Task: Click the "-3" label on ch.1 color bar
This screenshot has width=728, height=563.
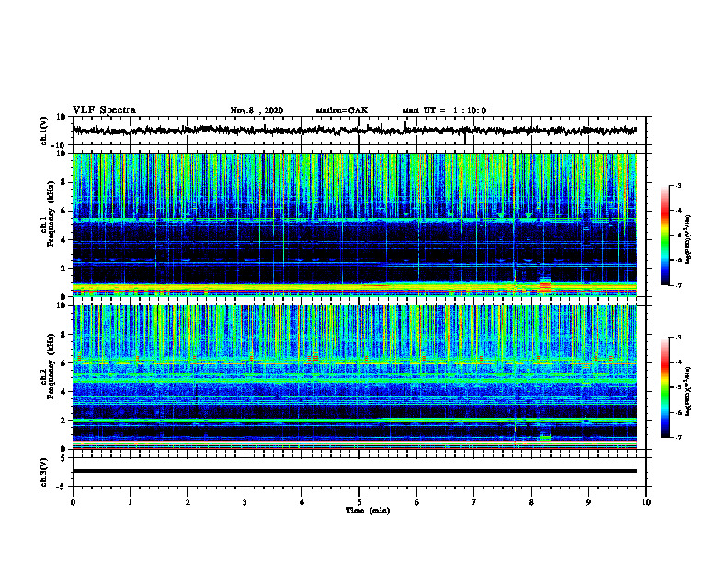Action: [678, 185]
